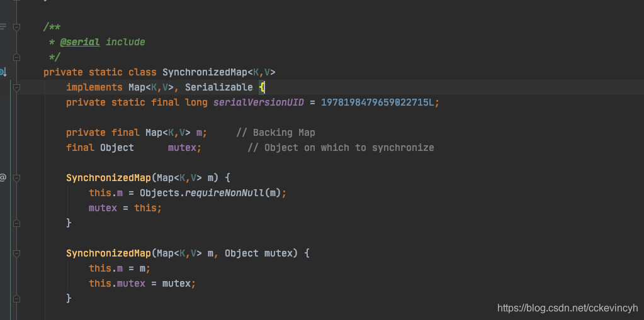The width and height of the screenshot is (644, 320).
Task: Click the 'long' keyword
Action: coord(196,102)
